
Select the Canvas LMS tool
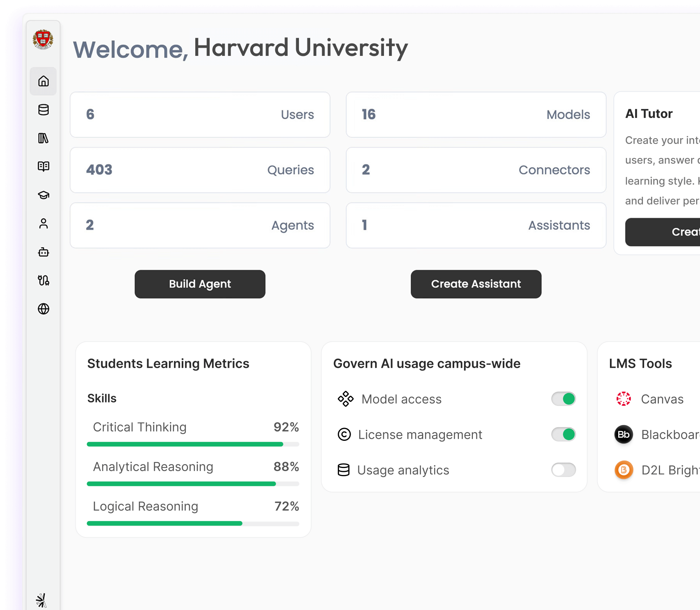tap(662, 399)
